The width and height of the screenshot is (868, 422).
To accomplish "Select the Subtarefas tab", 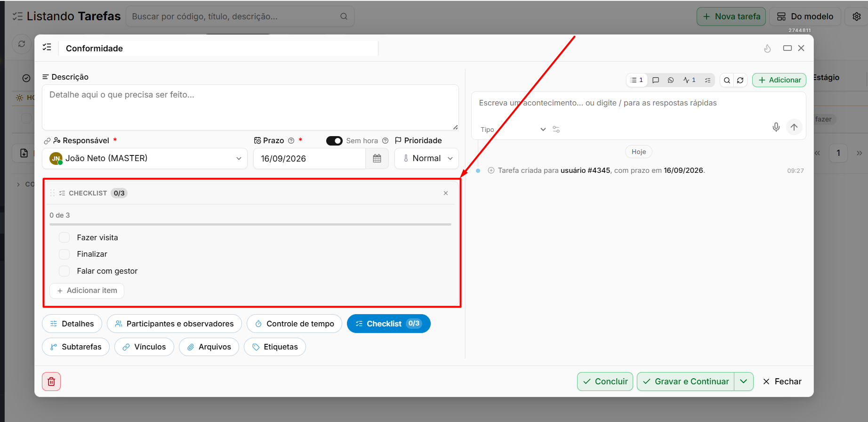I will click(x=76, y=347).
